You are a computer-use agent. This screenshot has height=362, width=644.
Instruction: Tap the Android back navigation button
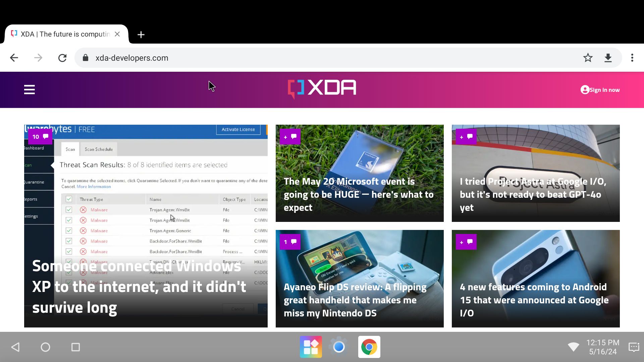pos(15,347)
